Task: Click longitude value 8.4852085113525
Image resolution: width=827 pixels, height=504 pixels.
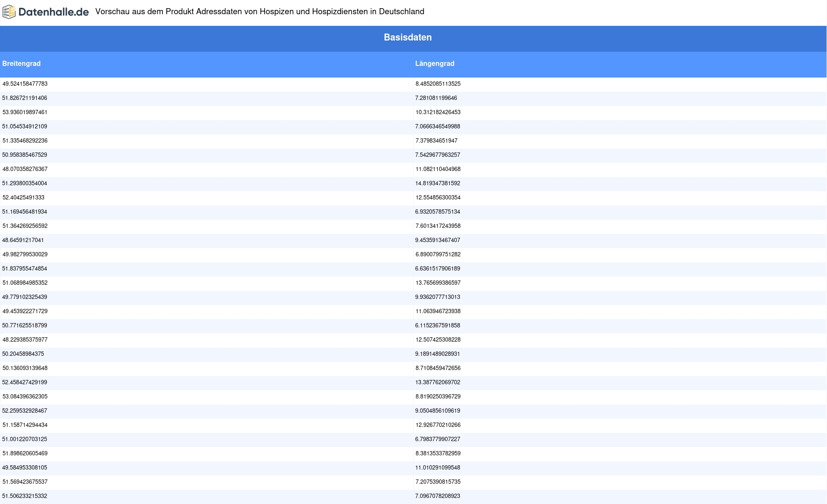Action: (x=438, y=84)
